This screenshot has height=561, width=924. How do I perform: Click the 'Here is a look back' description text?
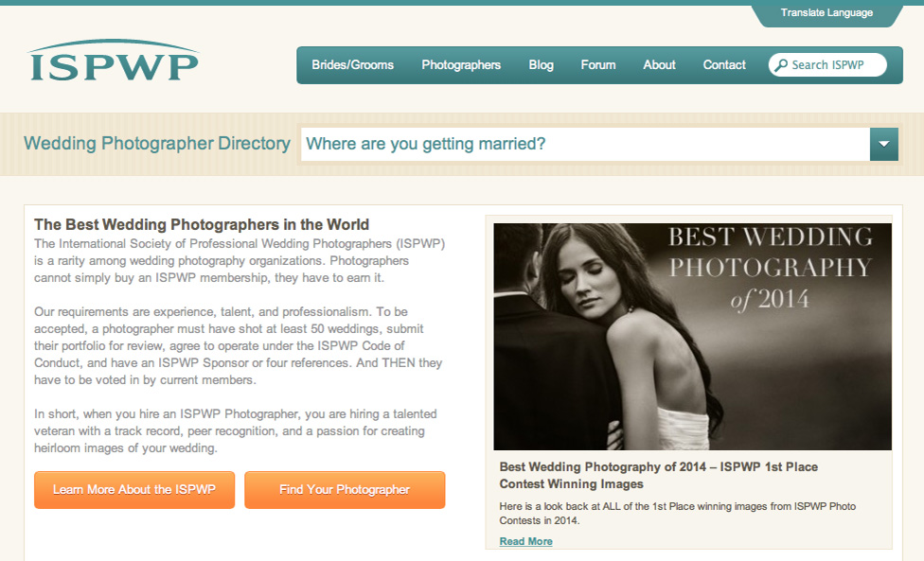[x=678, y=514]
